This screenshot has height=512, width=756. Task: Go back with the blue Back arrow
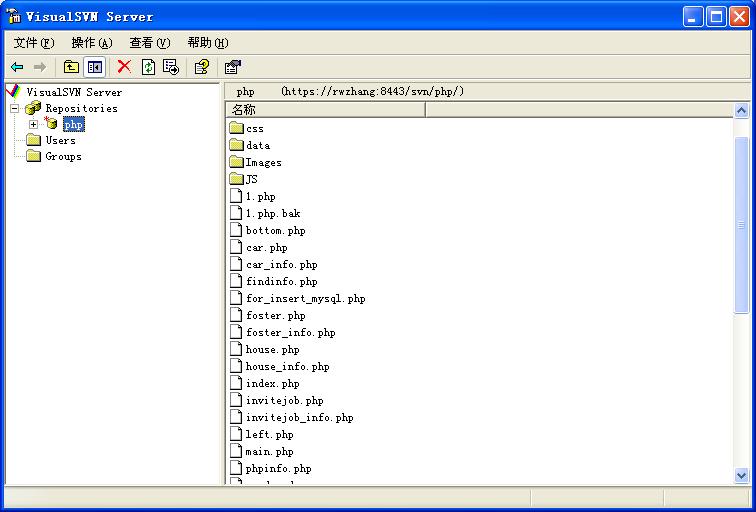17,67
